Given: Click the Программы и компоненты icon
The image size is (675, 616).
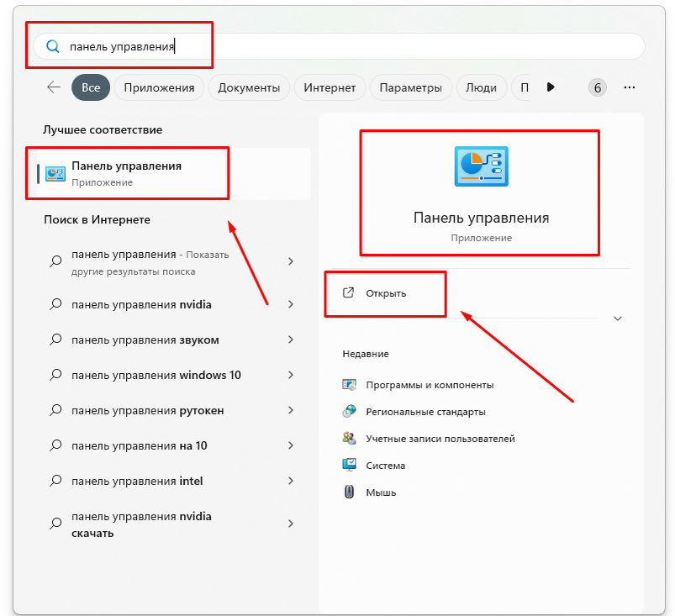Looking at the screenshot, I should point(349,384).
